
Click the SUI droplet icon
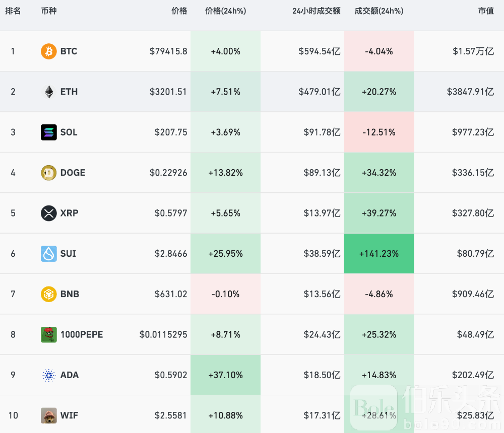[x=49, y=254]
